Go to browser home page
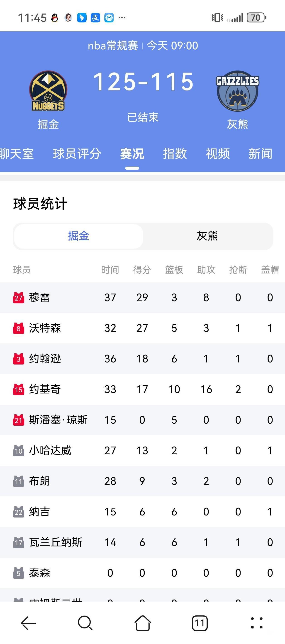 [142, 622]
